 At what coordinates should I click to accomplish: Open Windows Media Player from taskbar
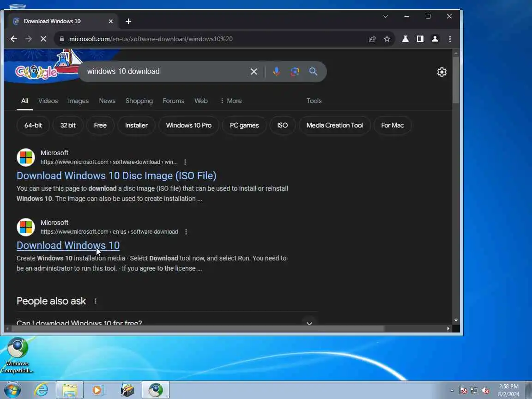pos(98,390)
